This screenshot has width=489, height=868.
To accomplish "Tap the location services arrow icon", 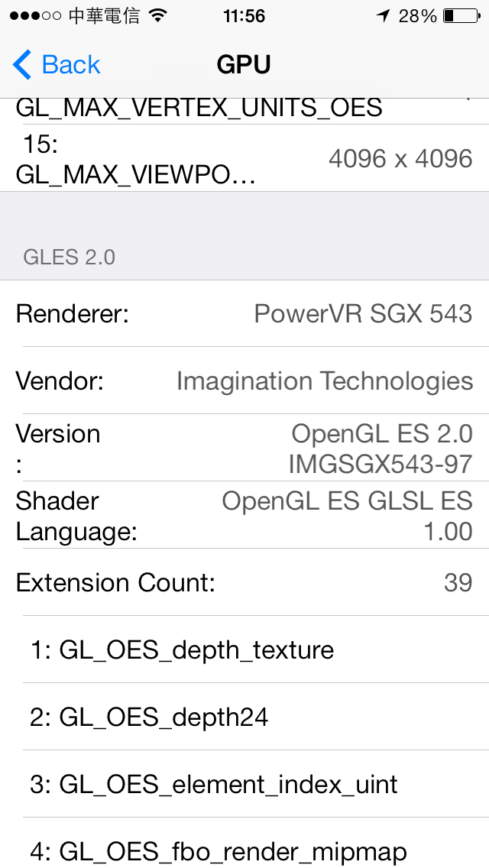I will coord(384,16).
